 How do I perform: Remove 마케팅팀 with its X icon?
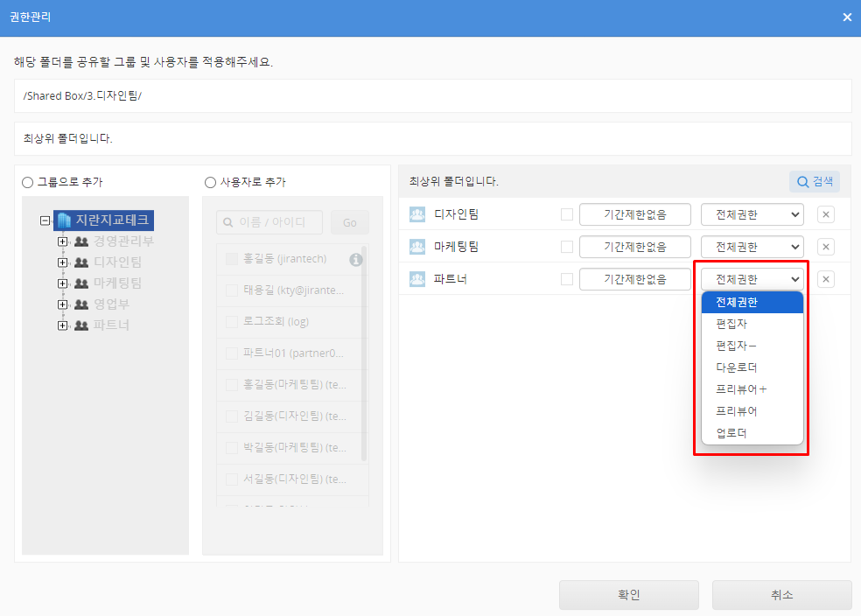pos(826,247)
